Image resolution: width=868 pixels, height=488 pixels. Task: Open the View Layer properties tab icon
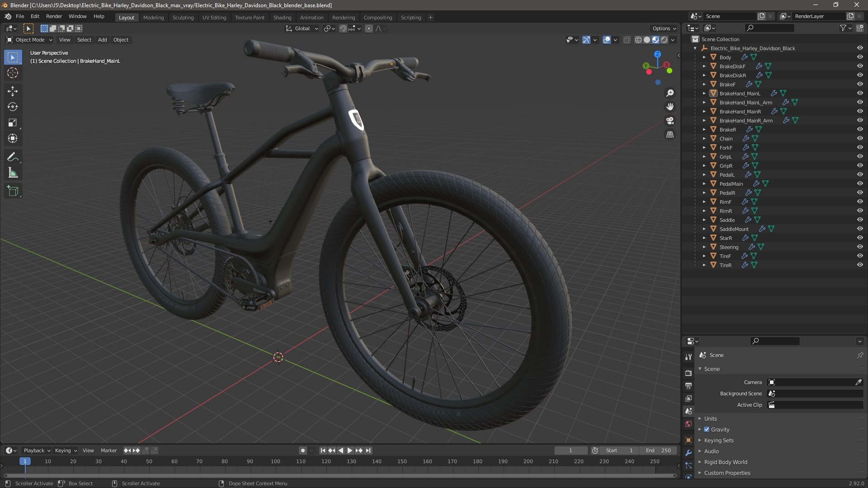(x=689, y=398)
